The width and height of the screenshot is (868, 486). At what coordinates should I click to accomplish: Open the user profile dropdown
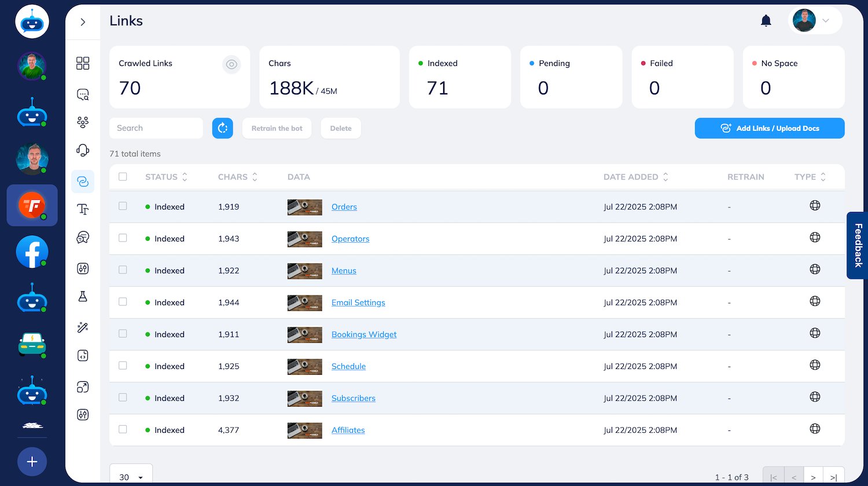coord(814,21)
